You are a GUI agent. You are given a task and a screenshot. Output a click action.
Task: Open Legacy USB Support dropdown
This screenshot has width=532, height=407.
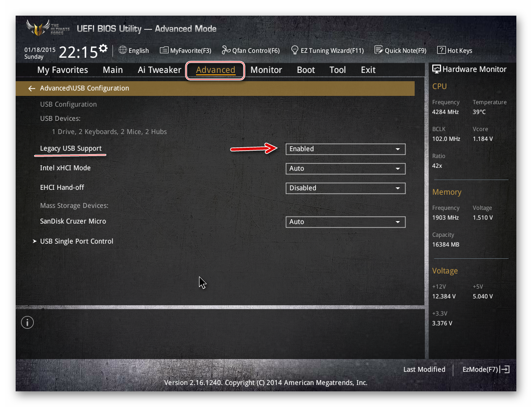345,149
